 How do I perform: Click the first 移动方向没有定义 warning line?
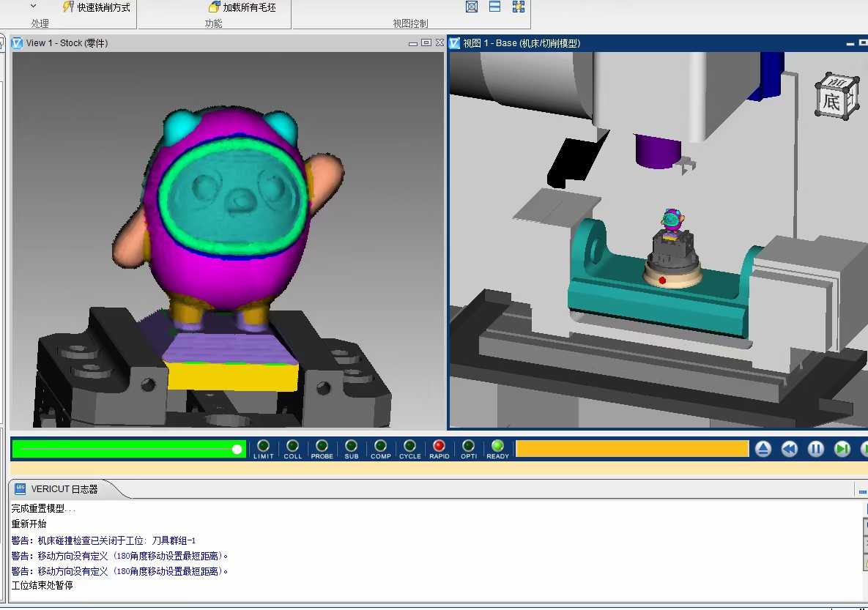coord(119,556)
